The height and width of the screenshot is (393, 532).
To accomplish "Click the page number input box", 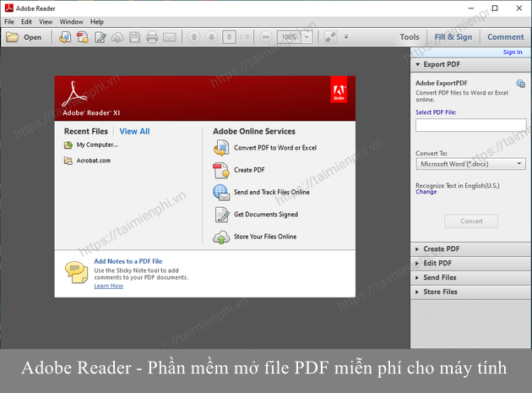I will [229, 37].
